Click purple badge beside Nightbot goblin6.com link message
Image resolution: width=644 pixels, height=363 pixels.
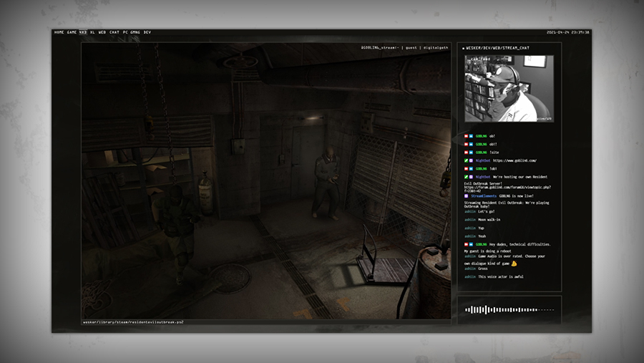pos(471,161)
